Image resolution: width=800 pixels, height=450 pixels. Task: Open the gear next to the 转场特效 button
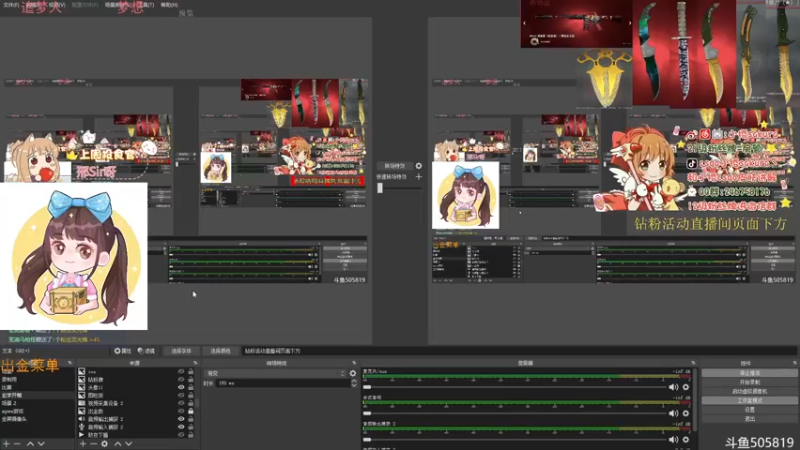point(418,166)
